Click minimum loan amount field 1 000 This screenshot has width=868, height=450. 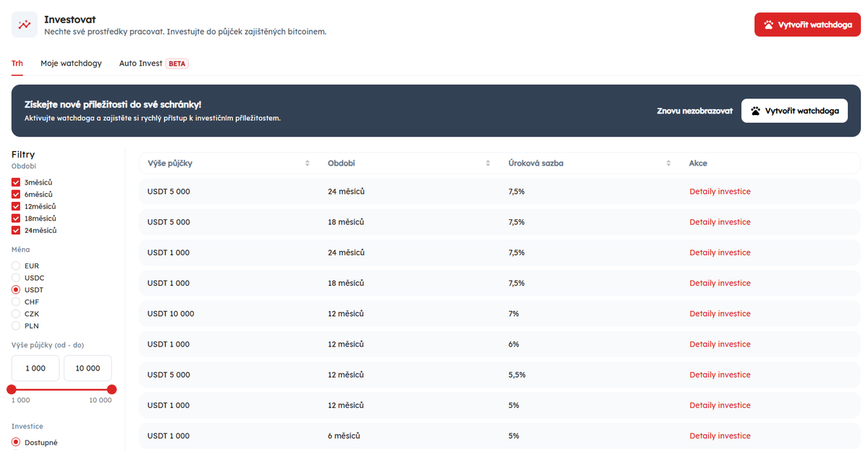tap(35, 368)
